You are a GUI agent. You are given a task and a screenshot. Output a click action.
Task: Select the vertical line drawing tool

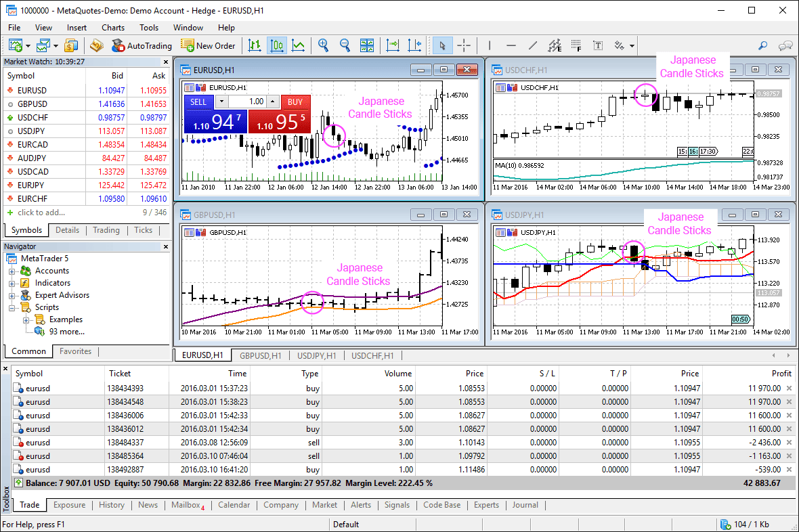[x=489, y=46]
